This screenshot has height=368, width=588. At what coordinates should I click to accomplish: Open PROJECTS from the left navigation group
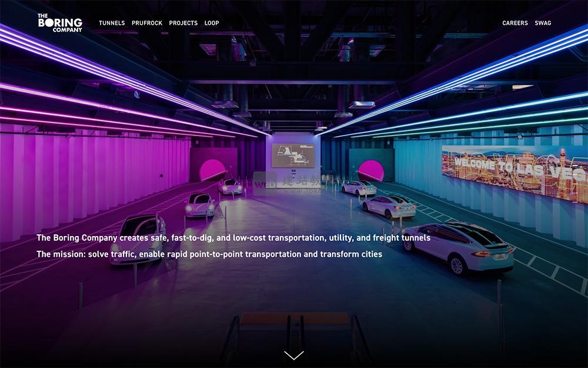pyautogui.click(x=183, y=23)
